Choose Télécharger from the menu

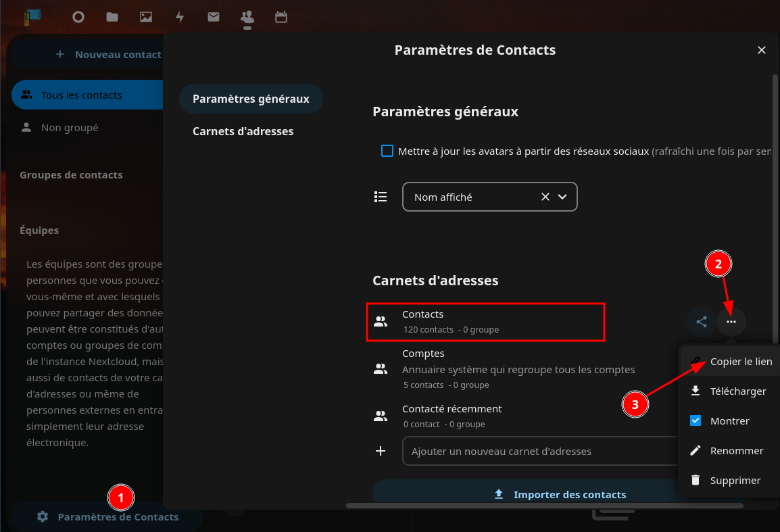click(737, 391)
